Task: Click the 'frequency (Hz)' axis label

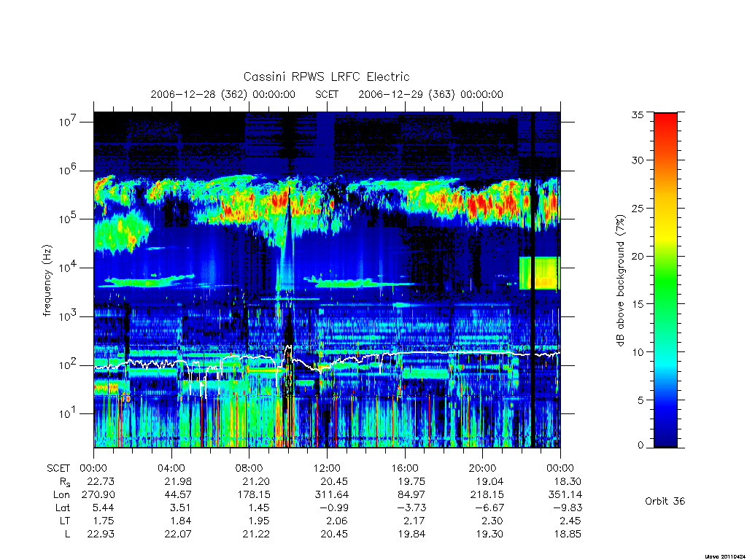Action: pos(47,281)
